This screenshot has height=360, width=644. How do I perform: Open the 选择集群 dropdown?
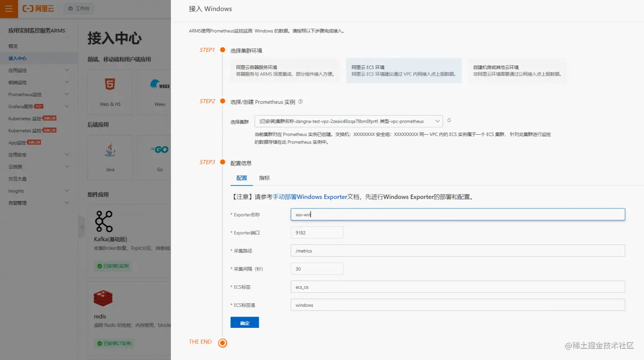[x=349, y=121]
